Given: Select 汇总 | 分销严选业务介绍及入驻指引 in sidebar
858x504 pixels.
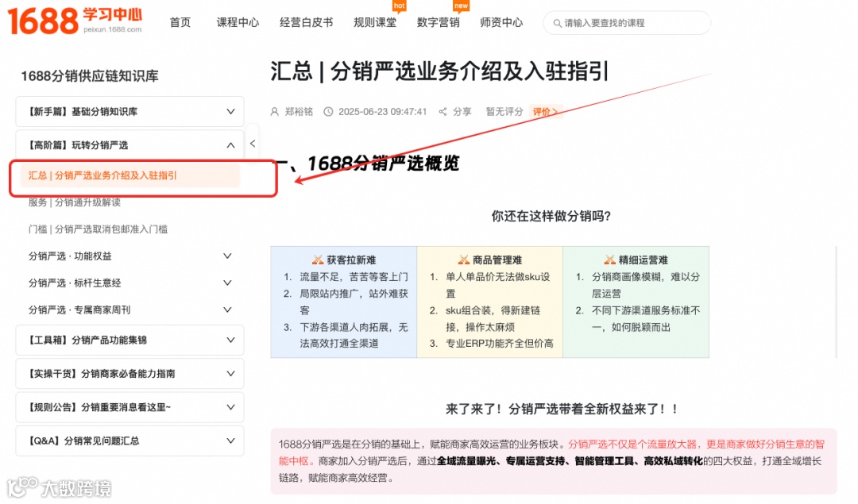Looking at the screenshot, I should [129, 175].
